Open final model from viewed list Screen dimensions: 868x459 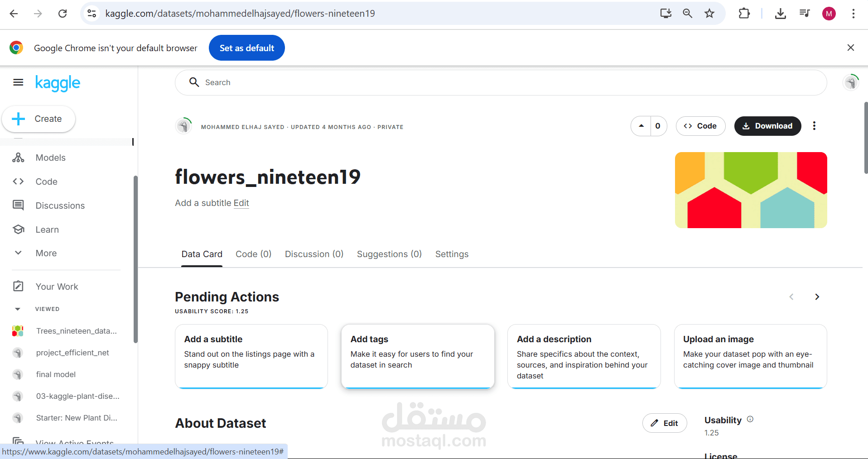tap(56, 374)
